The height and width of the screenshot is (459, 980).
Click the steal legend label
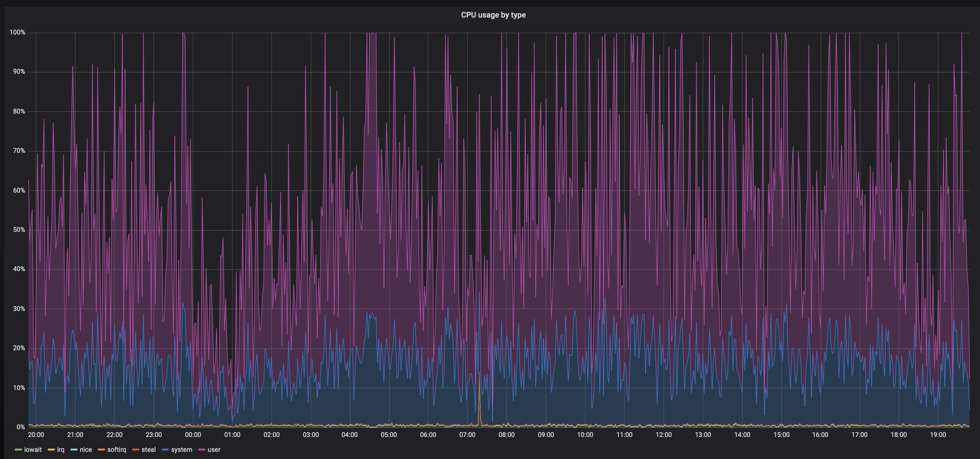(x=148, y=449)
